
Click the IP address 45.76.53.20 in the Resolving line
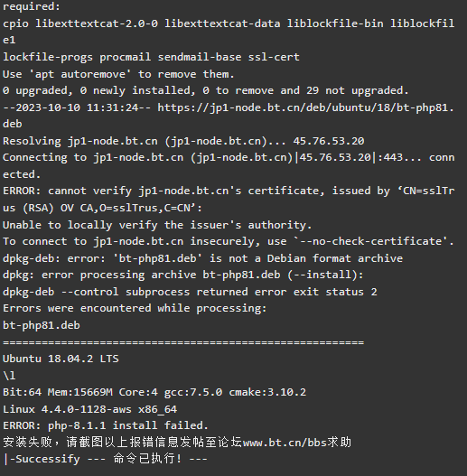(x=329, y=141)
